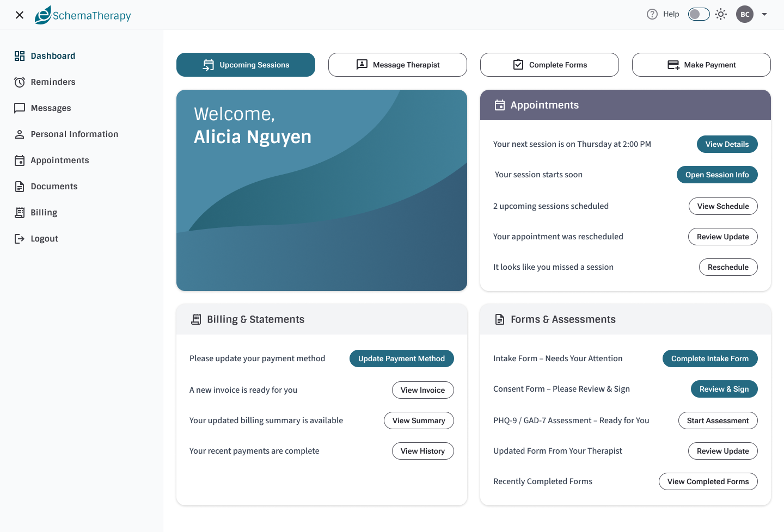Open Dashboard in the sidebar menu

point(53,56)
